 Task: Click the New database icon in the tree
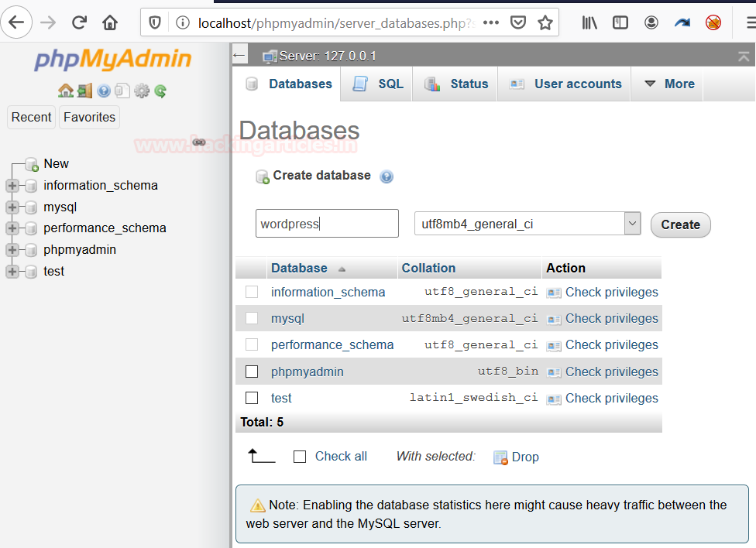[x=32, y=164]
